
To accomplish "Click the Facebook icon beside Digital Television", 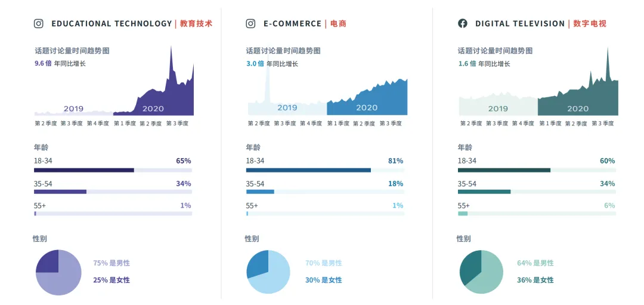I will [x=463, y=23].
